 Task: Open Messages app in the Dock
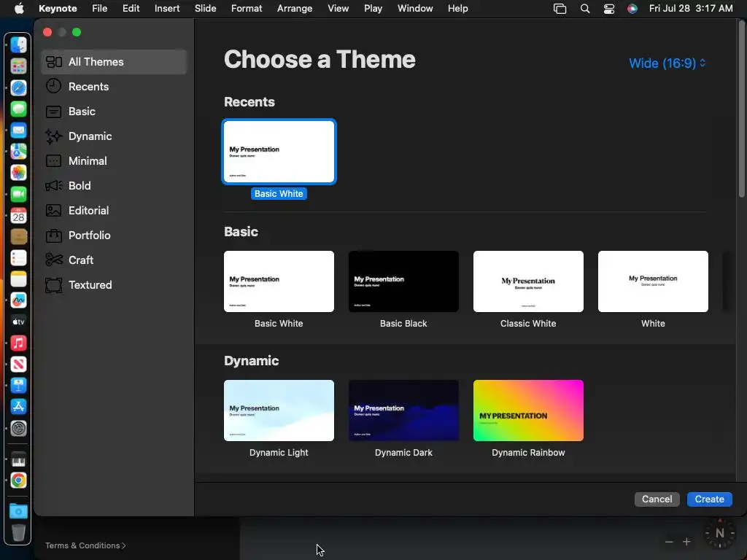(18, 109)
